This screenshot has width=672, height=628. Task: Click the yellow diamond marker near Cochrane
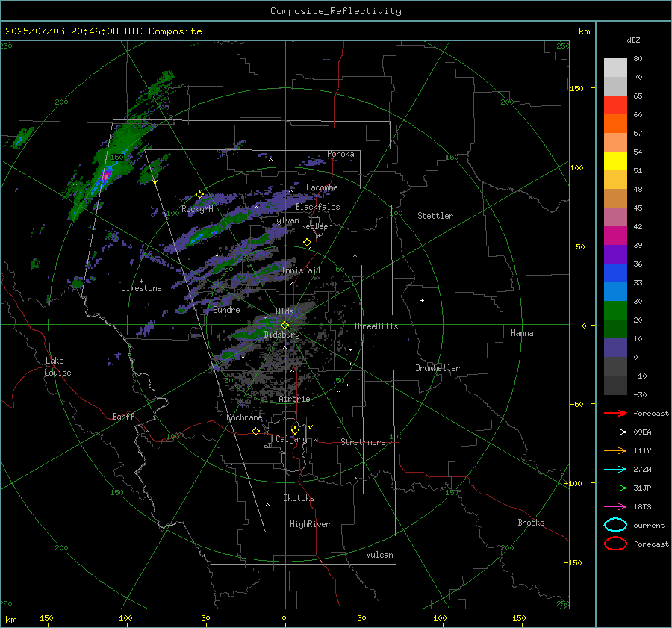[x=255, y=432]
